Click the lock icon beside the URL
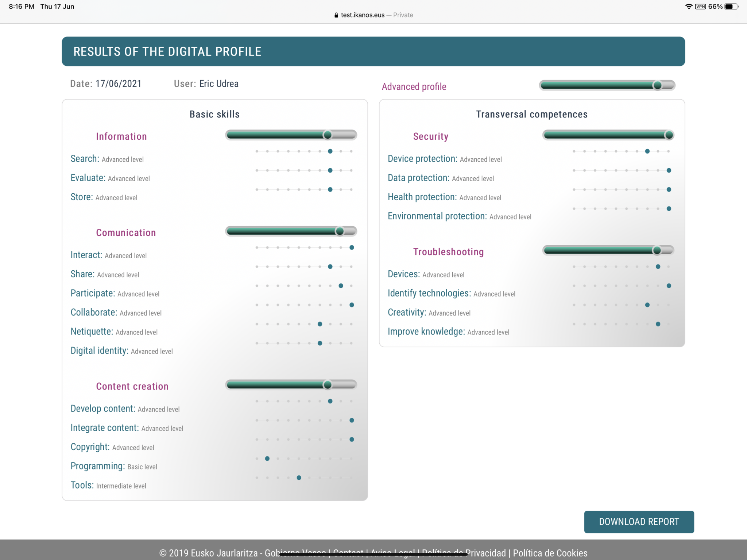 336,15
